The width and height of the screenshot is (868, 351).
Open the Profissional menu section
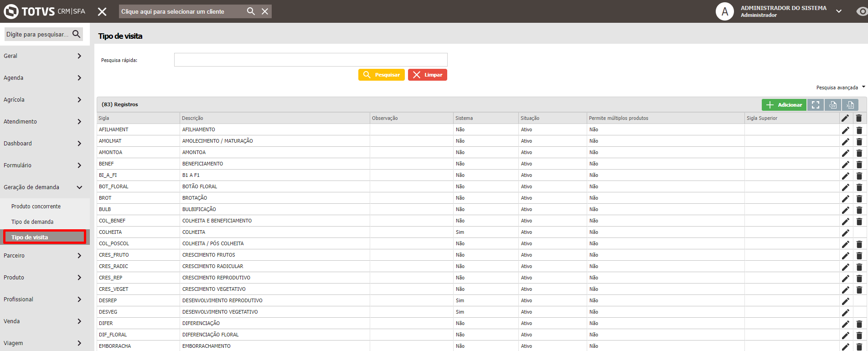(x=45, y=299)
